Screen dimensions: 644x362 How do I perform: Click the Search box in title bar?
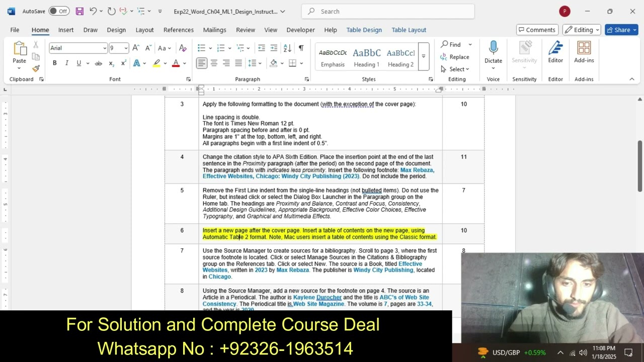[x=388, y=11]
